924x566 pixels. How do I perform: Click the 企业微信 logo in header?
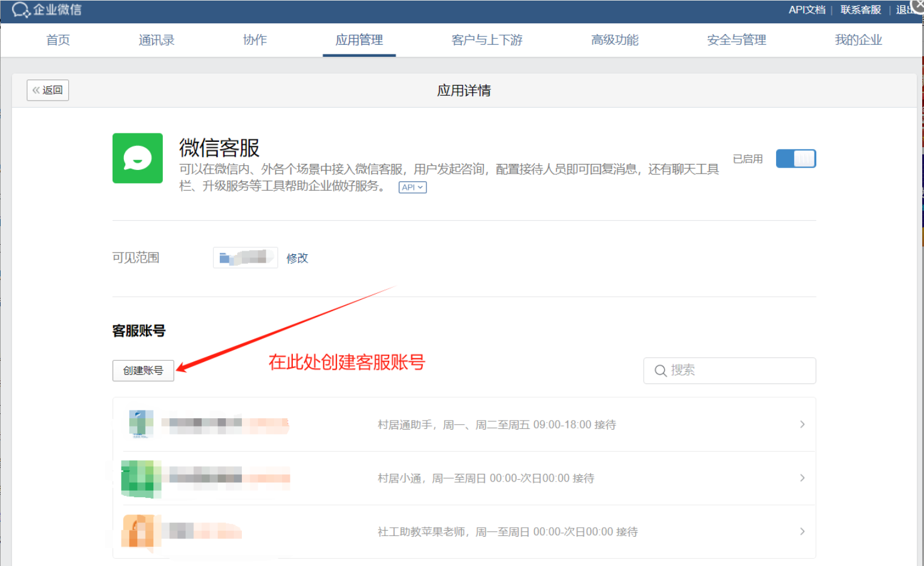tap(47, 10)
